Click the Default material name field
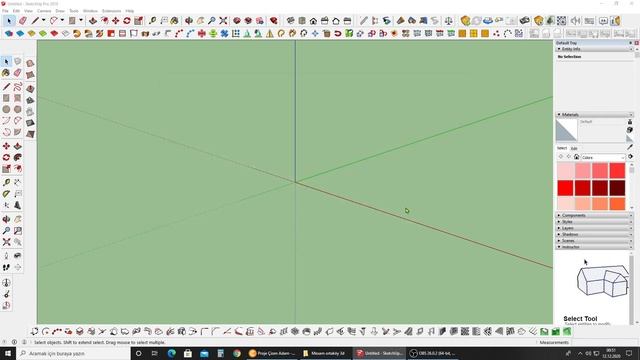This screenshot has height=360, width=640. 602,122
